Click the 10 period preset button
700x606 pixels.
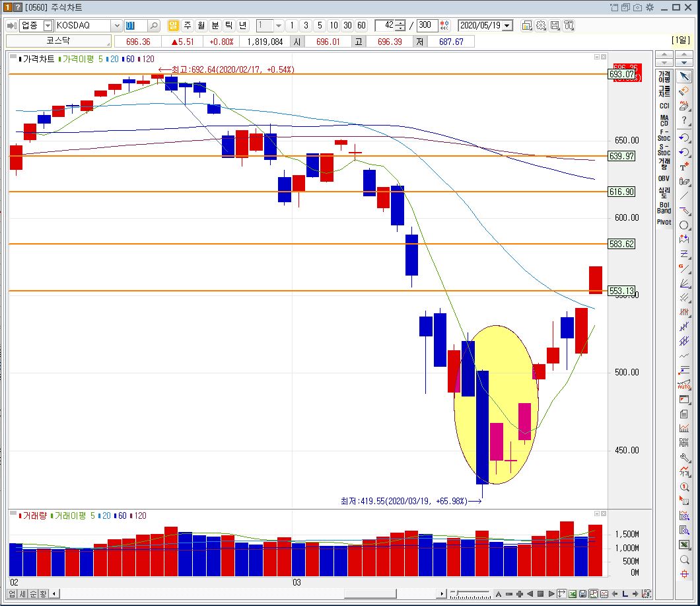(333, 26)
